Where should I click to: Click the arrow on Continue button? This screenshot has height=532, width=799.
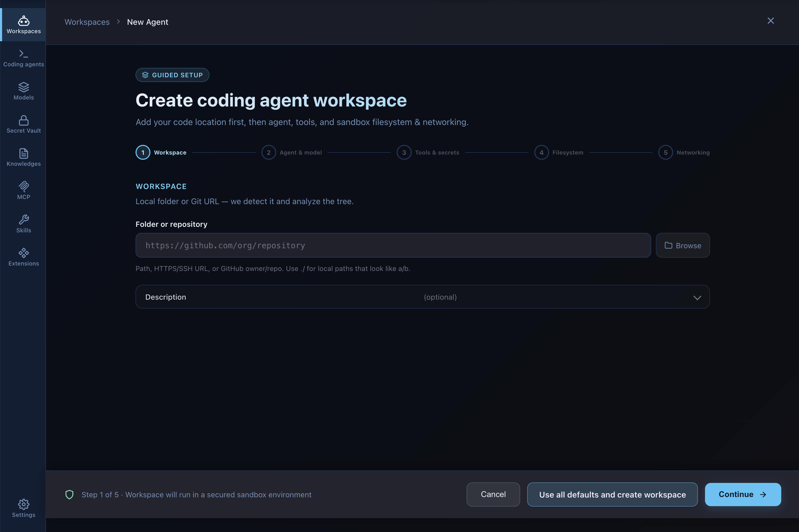point(763,495)
